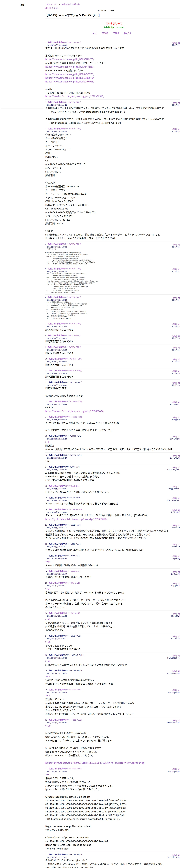The image size is (180, 868).
Task: Click the text 即死回避 (保守) 完了
Action: point(56,388)
